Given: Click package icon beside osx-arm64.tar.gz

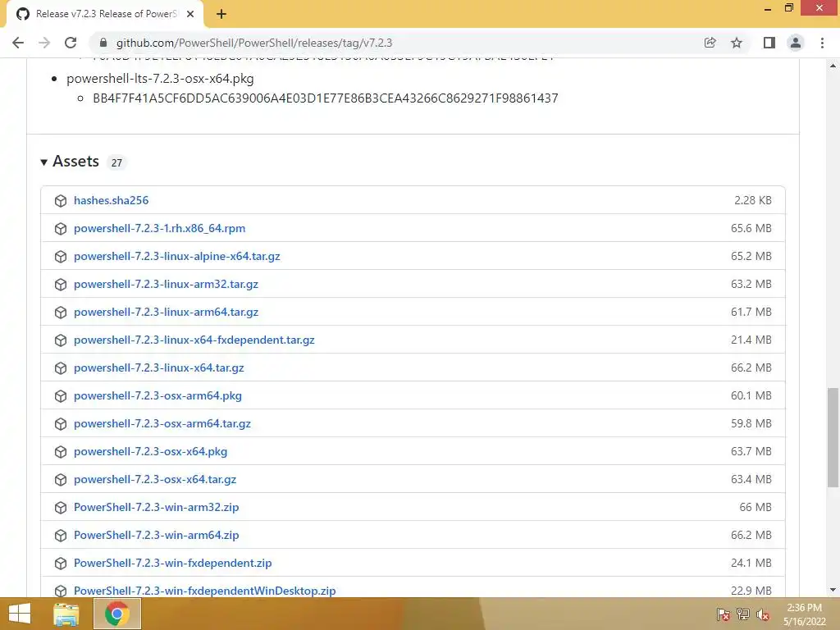Looking at the screenshot, I should 61,424.
